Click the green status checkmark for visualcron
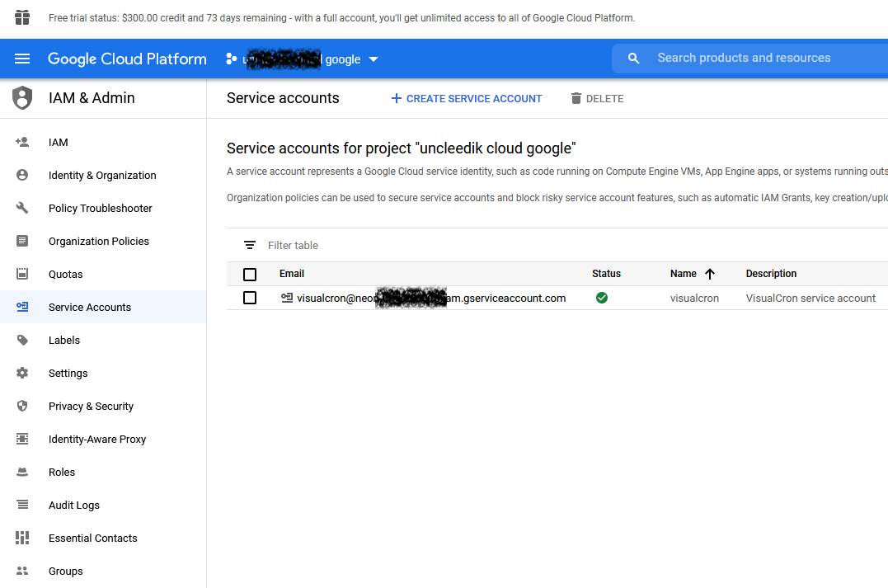Image resolution: width=888 pixels, height=588 pixels. (x=602, y=298)
